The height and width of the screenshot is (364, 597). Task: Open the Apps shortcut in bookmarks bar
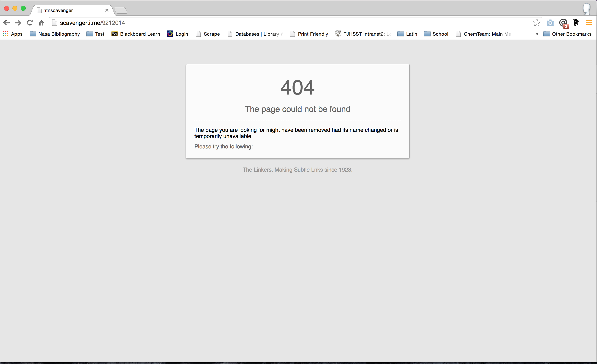[13, 34]
